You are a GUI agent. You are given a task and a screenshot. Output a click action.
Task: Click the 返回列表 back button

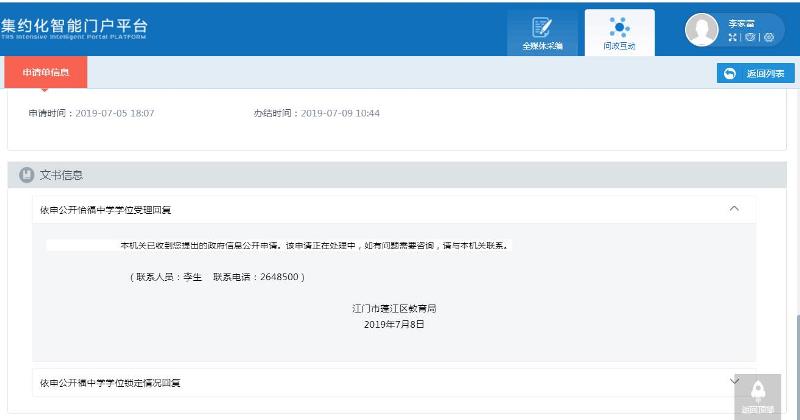pyautogui.click(x=756, y=73)
